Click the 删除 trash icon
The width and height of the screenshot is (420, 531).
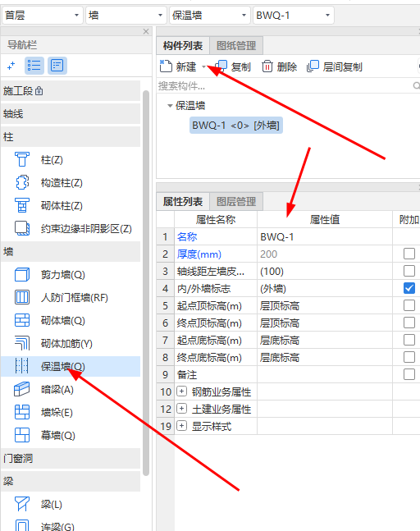pyautogui.click(x=267, y=66)
